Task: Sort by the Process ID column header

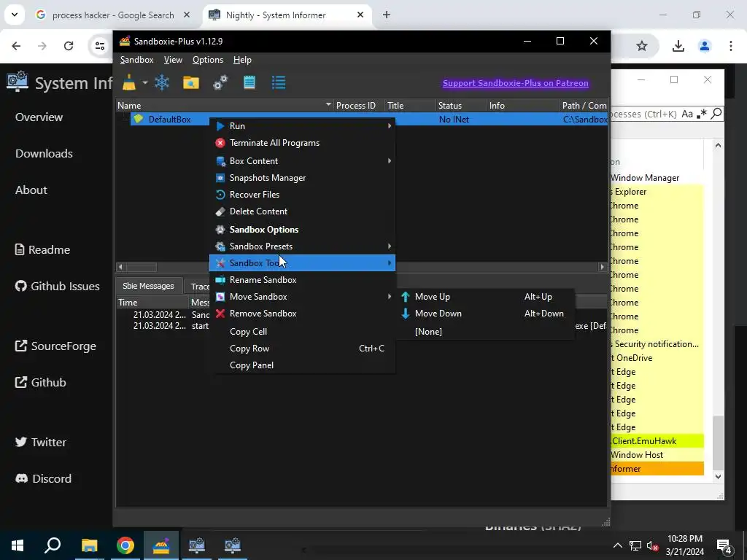Action: [x=358, y=105]
